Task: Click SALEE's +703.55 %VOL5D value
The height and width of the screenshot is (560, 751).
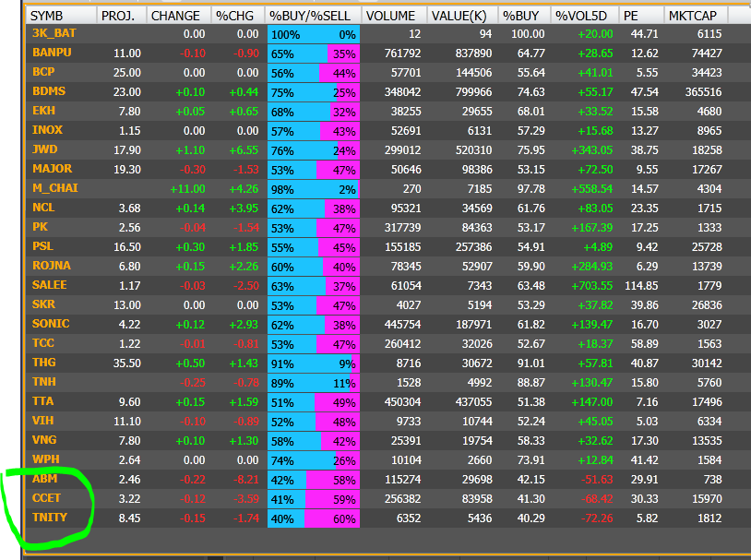Action: tap(592, 285)
